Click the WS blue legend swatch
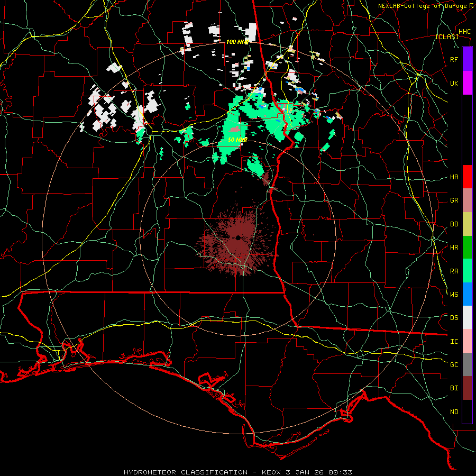 [x=467, y=294]
